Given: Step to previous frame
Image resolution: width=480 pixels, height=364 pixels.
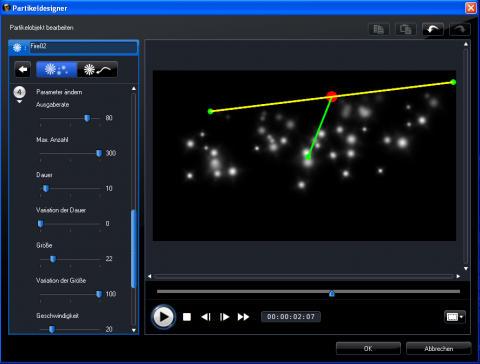Looking at the screenshot, I should click(x=206, y=317).
